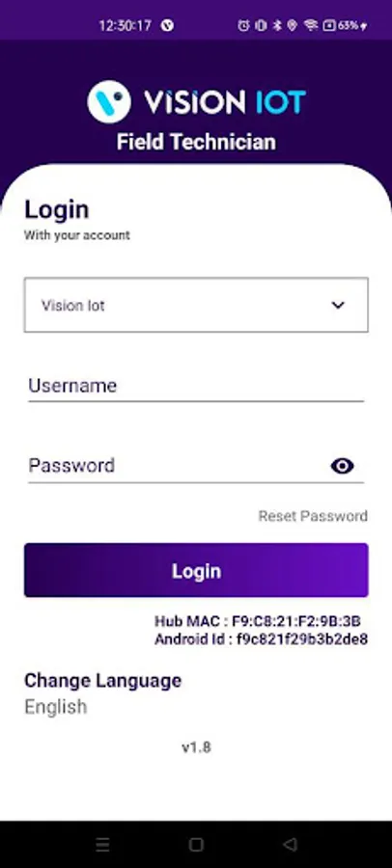
Task: Tap the alarm clock status icon
Action: click(x=243, y=25)
